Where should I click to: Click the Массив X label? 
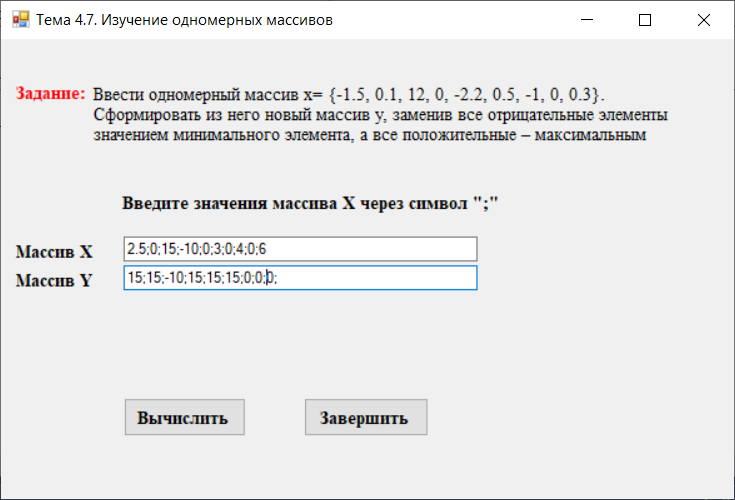[x=54, y=252]
